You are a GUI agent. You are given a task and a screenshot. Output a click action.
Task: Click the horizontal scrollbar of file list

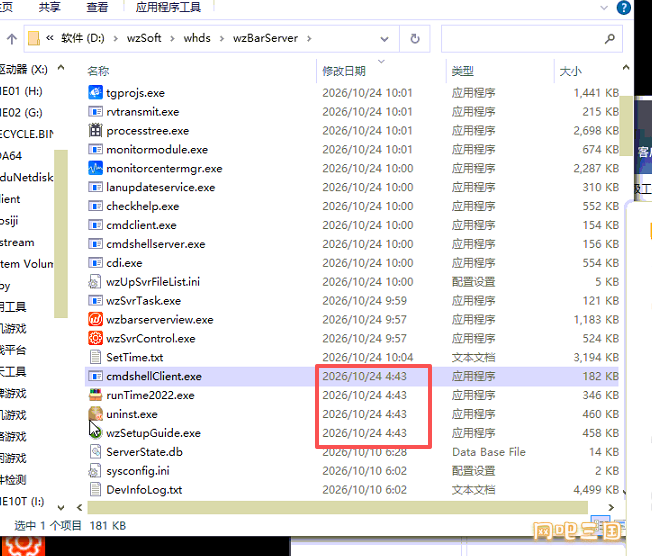tap(338, 507)
